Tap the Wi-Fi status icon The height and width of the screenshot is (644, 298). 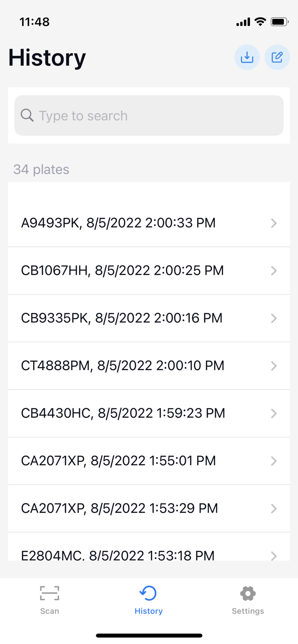coord(261,21)
